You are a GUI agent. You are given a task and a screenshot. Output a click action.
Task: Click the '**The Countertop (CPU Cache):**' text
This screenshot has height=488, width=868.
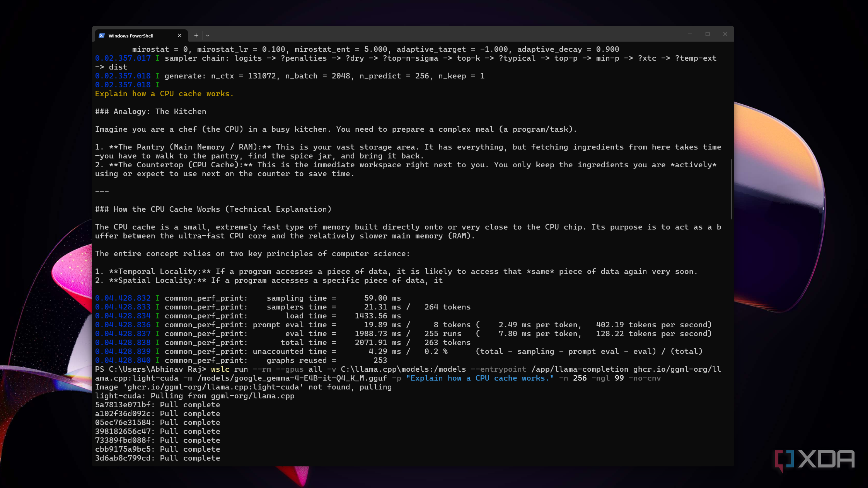tap(181, 165)
